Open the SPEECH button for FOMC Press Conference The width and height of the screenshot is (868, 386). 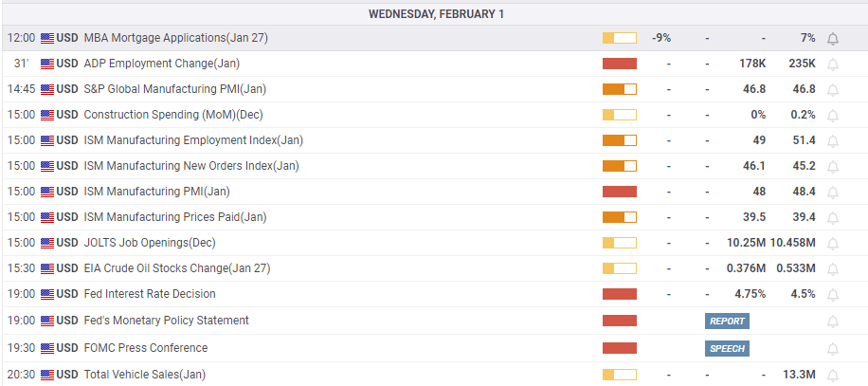727,348
